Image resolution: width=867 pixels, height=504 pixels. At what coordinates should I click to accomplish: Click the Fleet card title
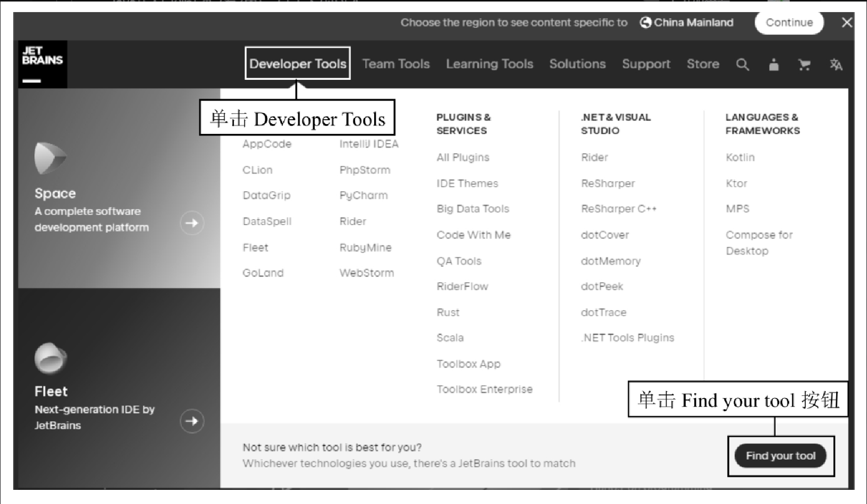[51, 391]
